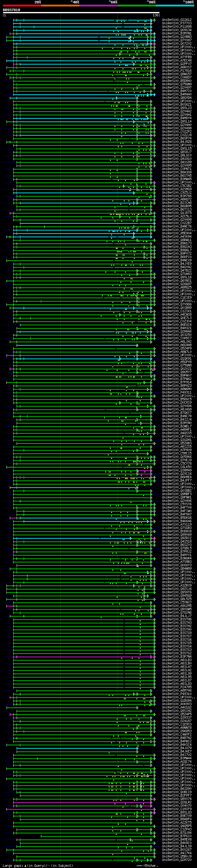Select the UniRef100_B4JMZ8 label

(x=177, y=142)
